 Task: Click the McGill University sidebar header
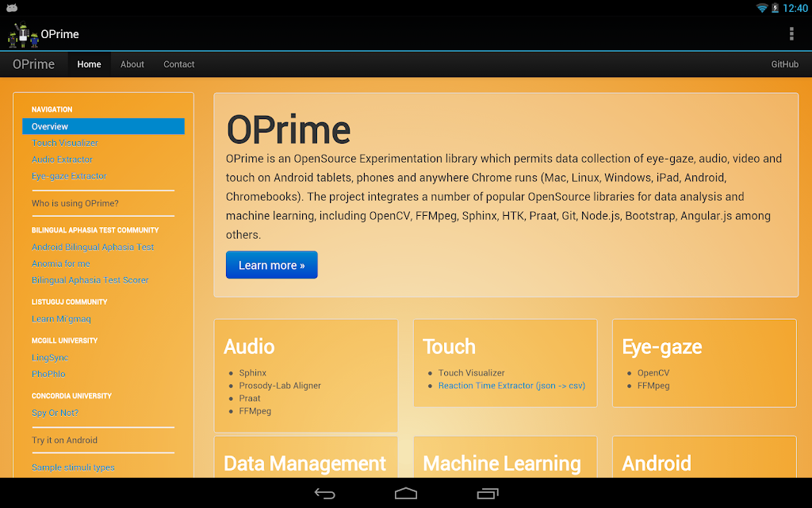[x=64, y=341]
